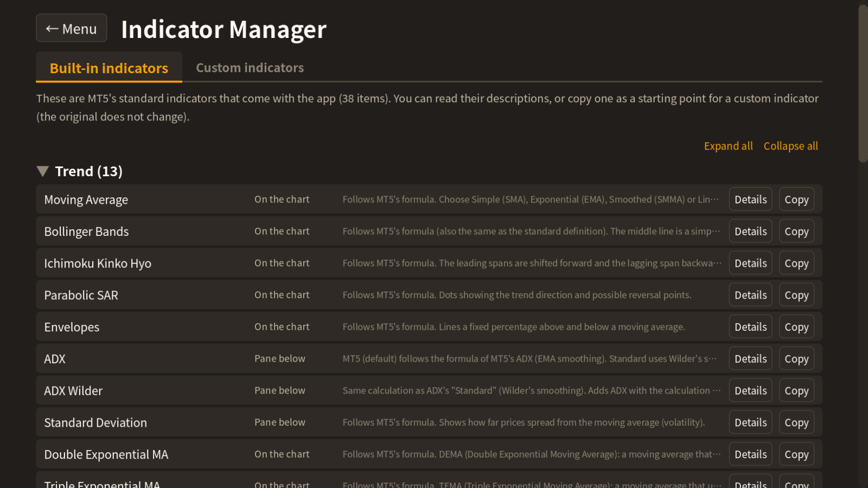The image size is (868, 488).
Task: Select the Standard Deviation name text
Action: point(95,422)
